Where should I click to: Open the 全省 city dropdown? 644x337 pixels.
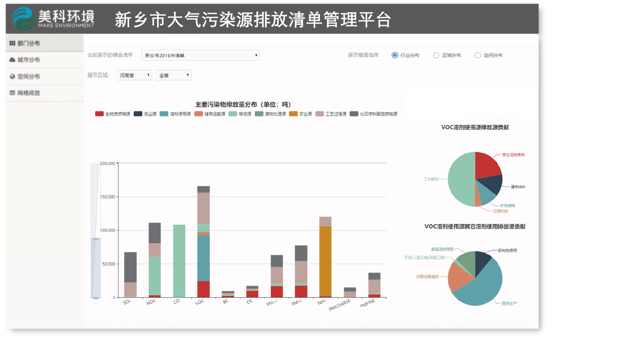[173, 75]
